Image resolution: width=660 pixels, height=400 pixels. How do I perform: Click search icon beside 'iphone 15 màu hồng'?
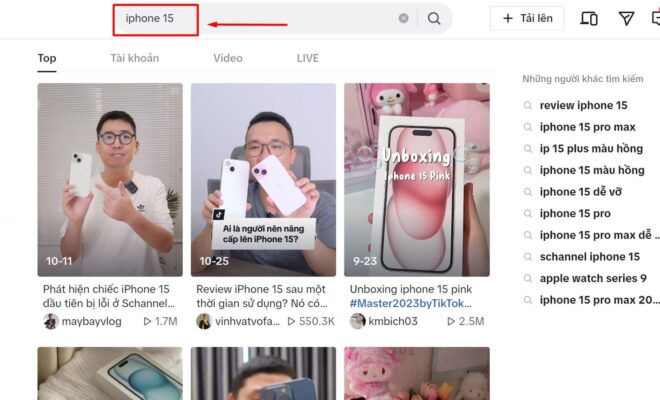(527, 170)
